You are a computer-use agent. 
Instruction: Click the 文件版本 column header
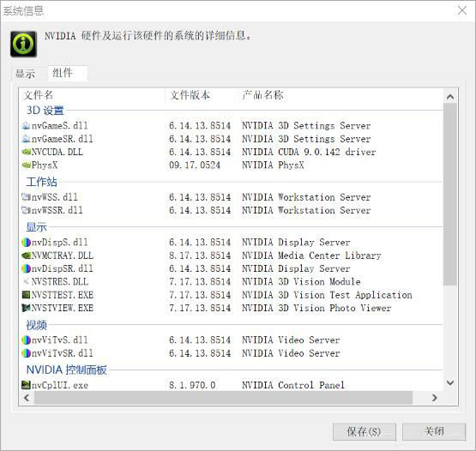(x=190, y=95)
